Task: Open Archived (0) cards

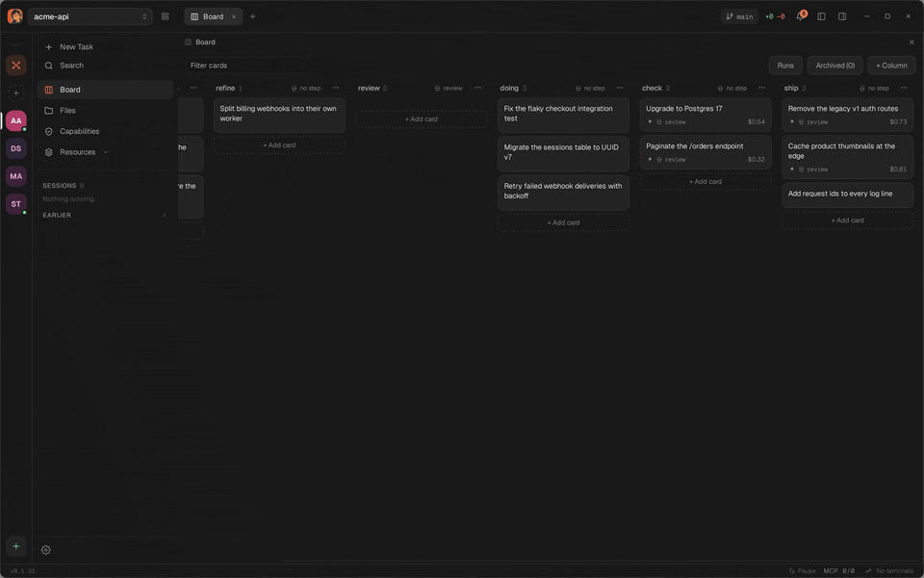Action: tap(835, 66)
